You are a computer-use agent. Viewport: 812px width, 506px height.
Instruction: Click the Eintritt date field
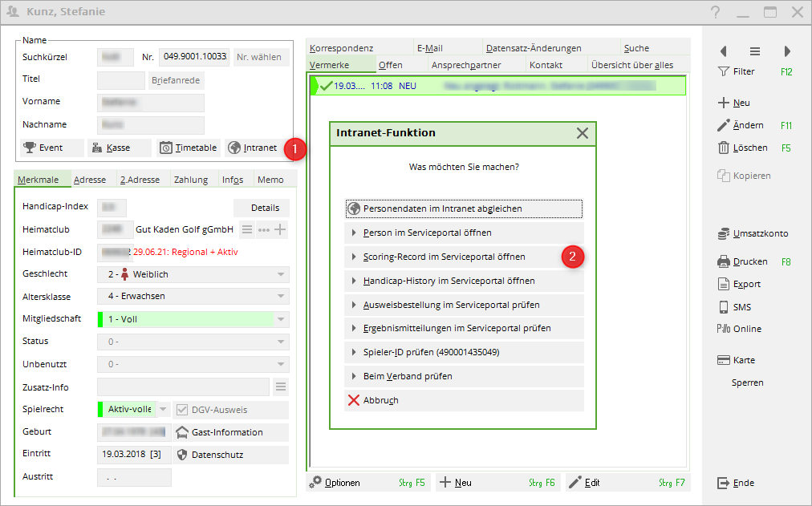point(133,455)
